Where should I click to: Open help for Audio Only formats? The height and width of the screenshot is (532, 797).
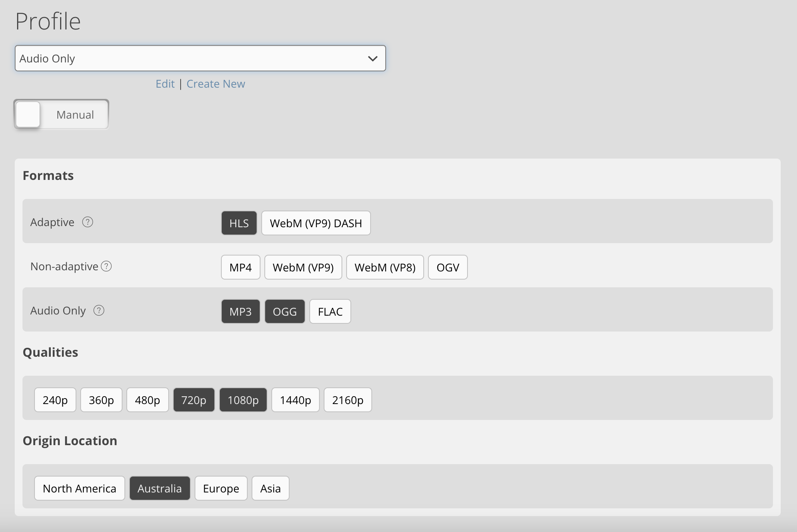(99, 311)
